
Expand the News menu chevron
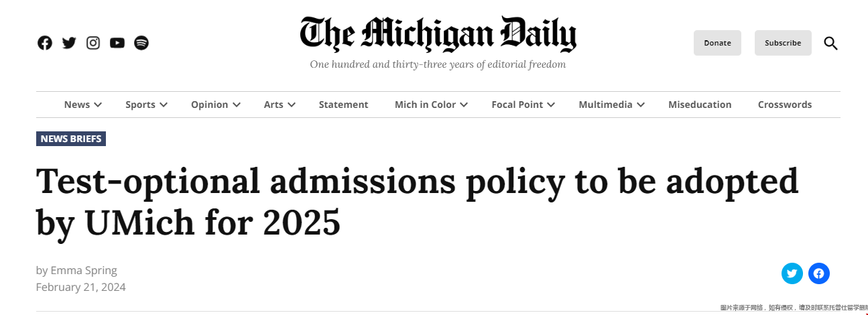click(98, 105)
